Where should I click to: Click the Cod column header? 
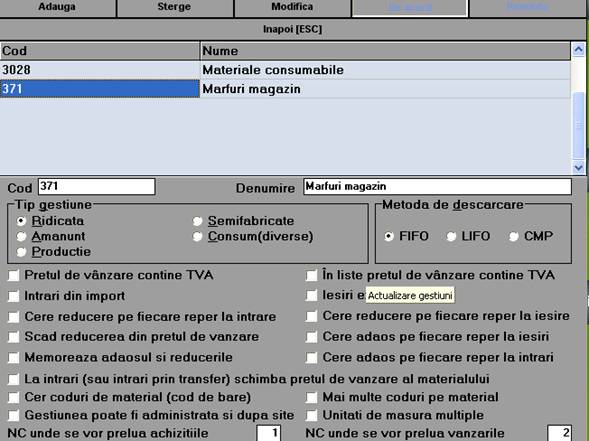pos(100,51)
